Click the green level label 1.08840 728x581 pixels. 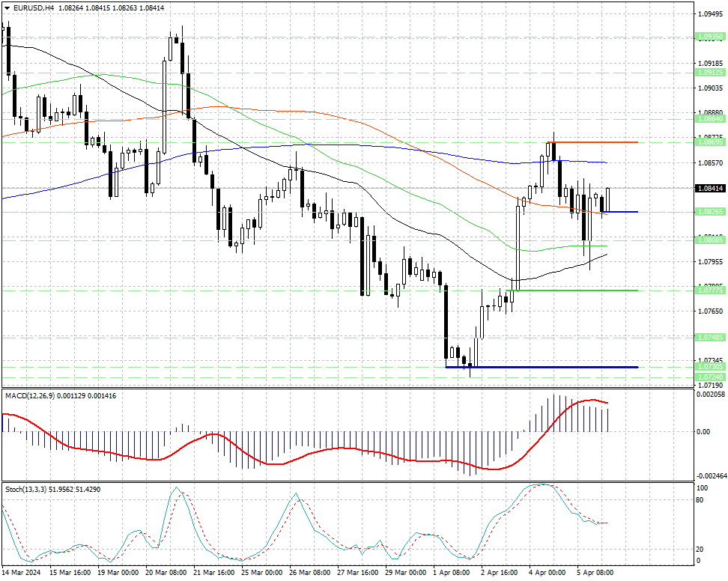[710, 119]
